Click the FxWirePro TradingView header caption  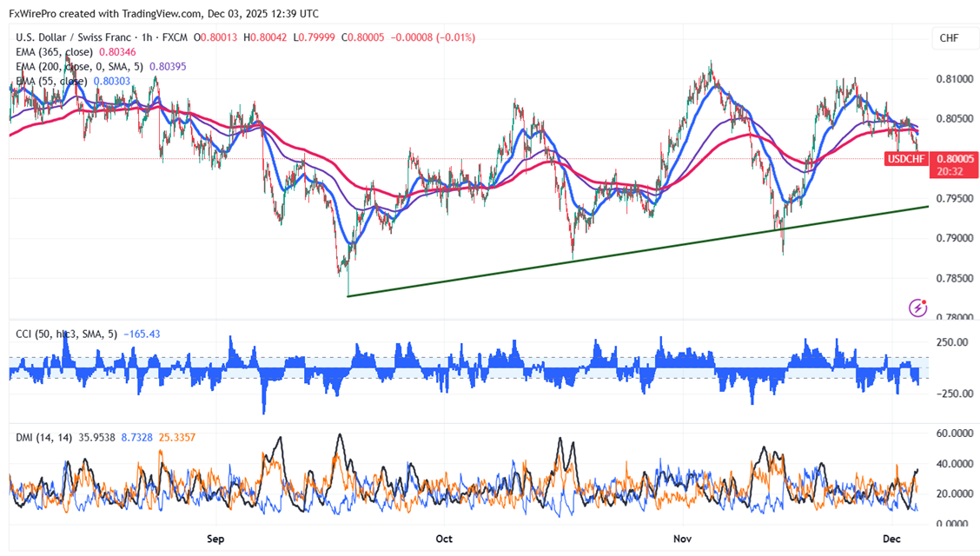pyautogui.click(x=163, y=13)
